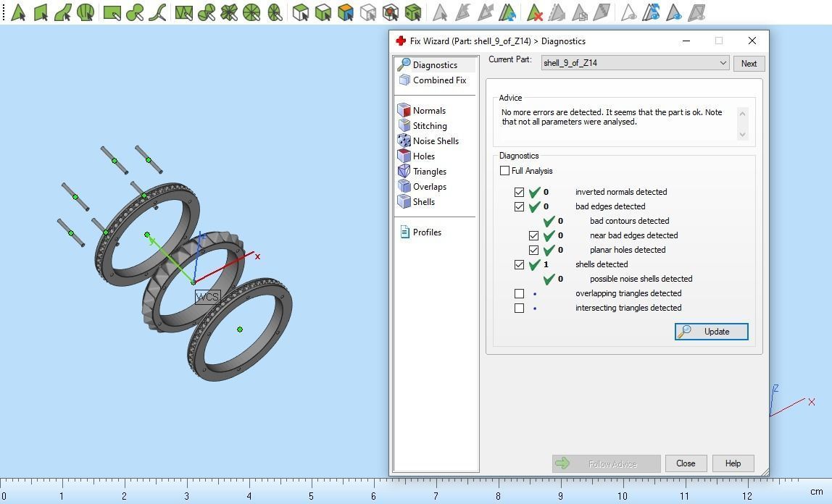Open the Diagnostics page in Fix Wizard
This screenshot has width=832, height=504.
pyautogui.click(x=435, y=64)
